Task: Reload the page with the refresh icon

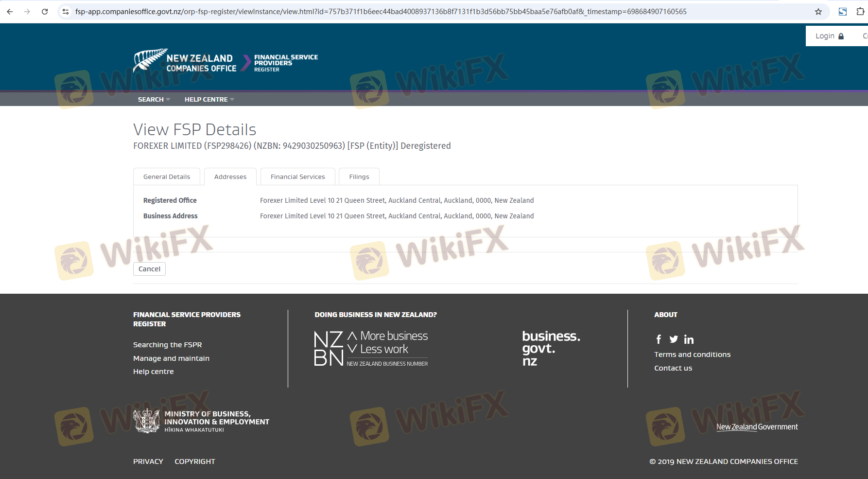Action: click(x=45, y=12)
